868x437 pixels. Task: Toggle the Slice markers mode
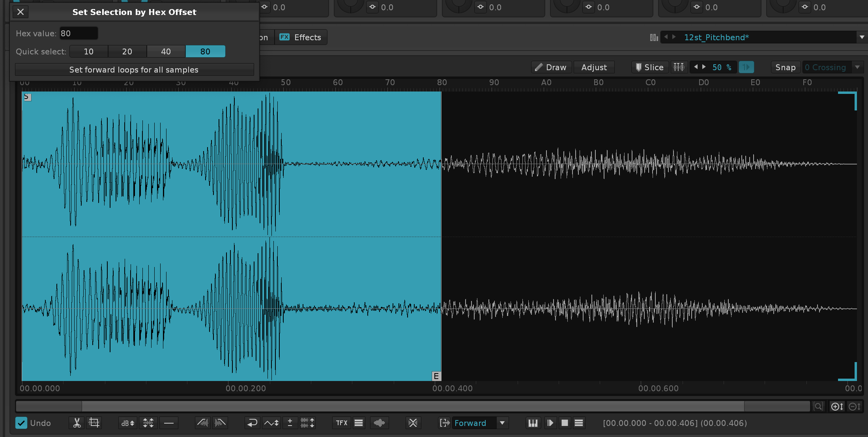pos(649,67)
